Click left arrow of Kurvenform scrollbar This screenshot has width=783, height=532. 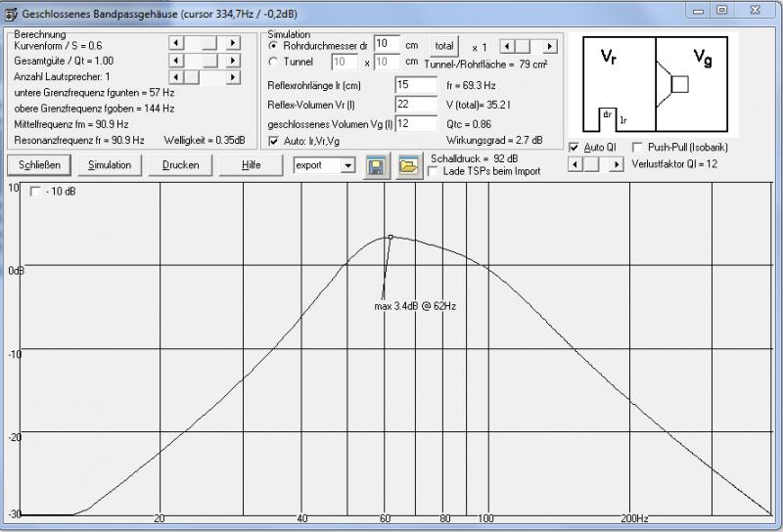tap(176, 43)
